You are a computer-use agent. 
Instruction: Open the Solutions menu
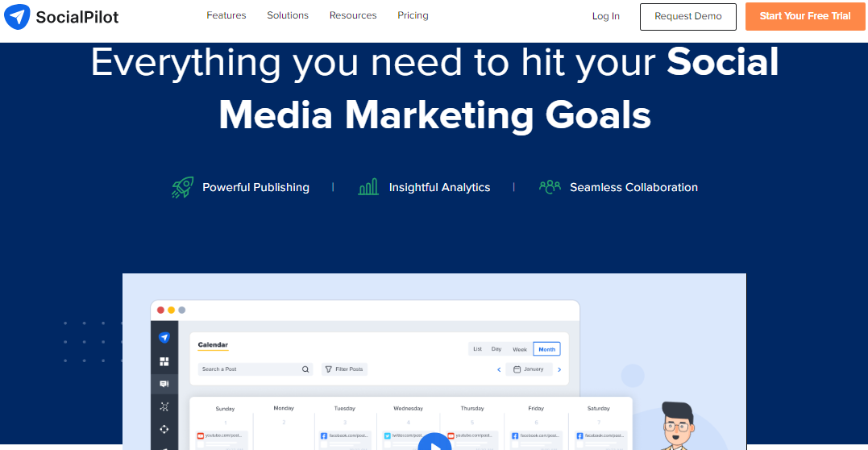288,15
